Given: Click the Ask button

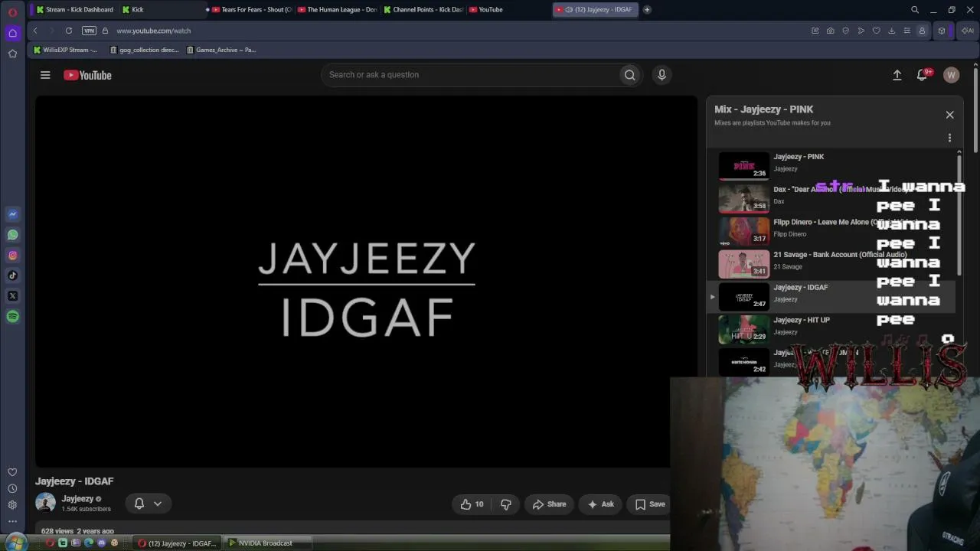Looking at the screenshot, I should (601, 504).
